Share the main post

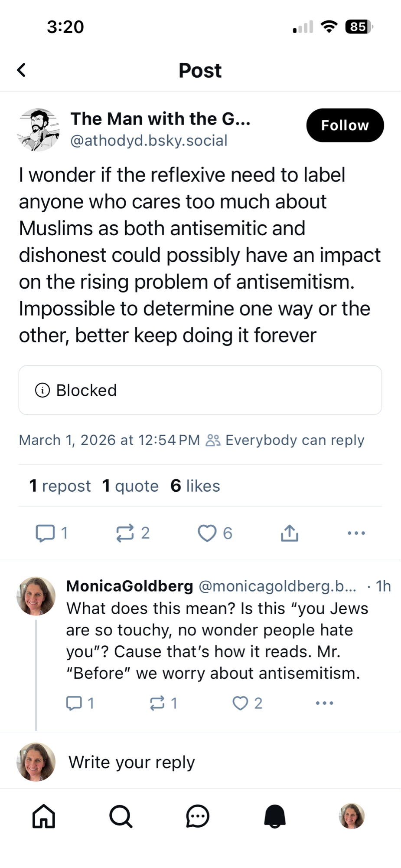[289, 533]
